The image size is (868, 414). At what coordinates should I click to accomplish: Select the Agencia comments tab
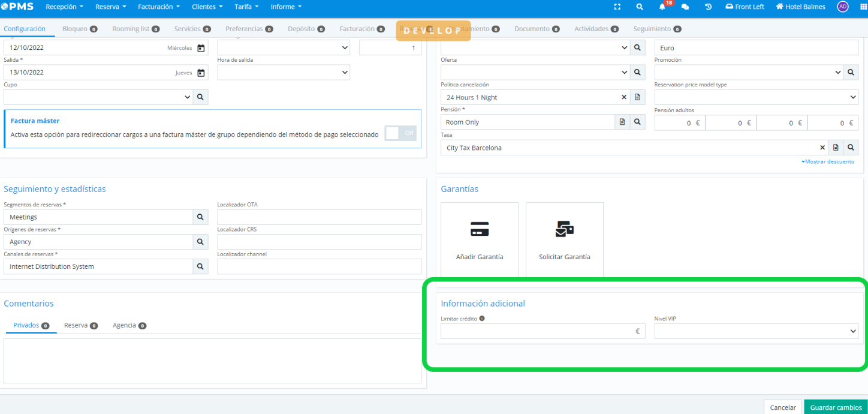(125, 325)
